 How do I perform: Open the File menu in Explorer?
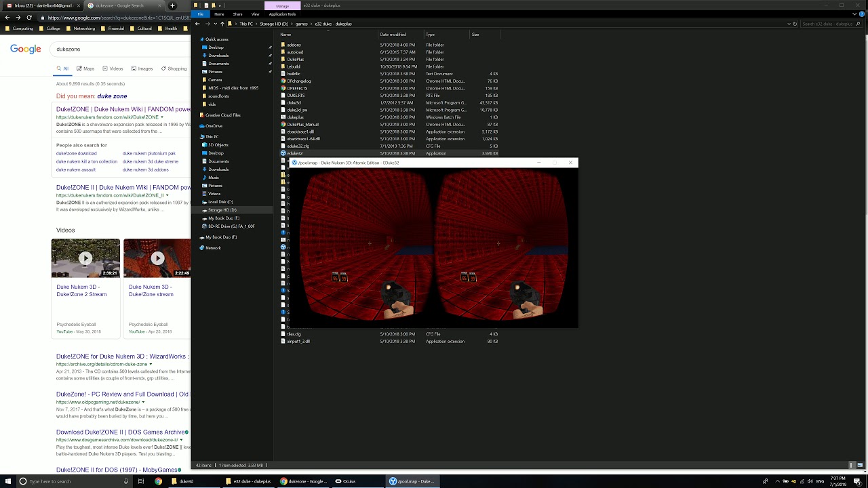point(201,14)
